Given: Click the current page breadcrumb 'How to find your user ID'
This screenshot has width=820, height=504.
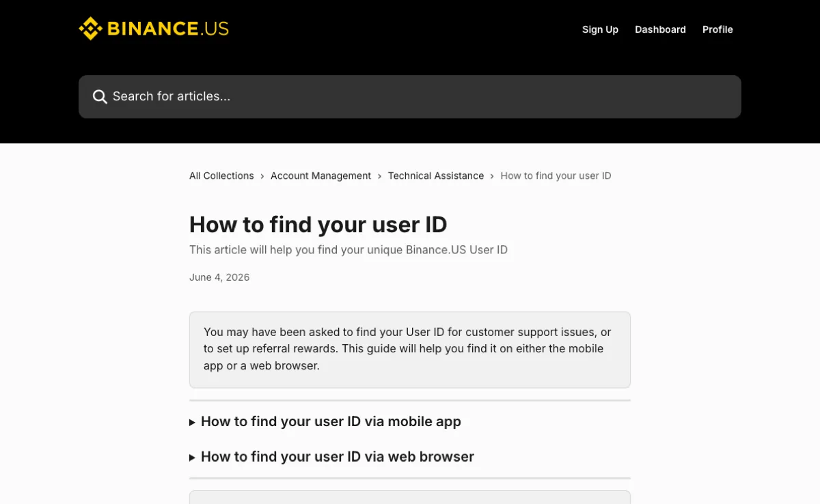Looking at the screenshot, I should point(556,176).
